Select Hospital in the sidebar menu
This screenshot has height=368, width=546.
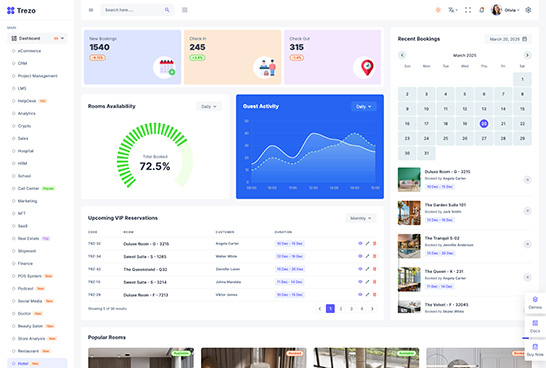(x=25, y=151)
